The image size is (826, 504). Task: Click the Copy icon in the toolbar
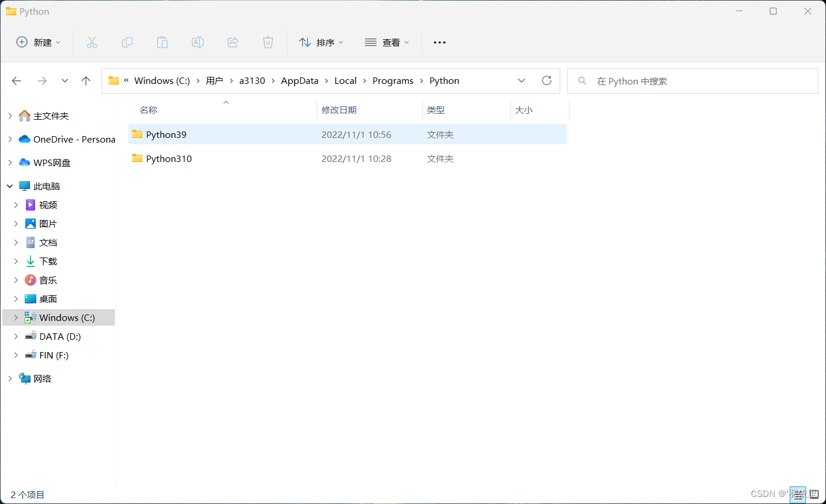click(x=127, y=42)
